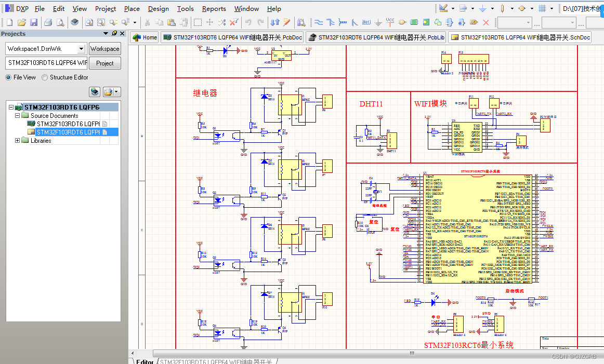Select the Place Bus tool
Viewport: 604px width, 364px height.
(331, 23)
